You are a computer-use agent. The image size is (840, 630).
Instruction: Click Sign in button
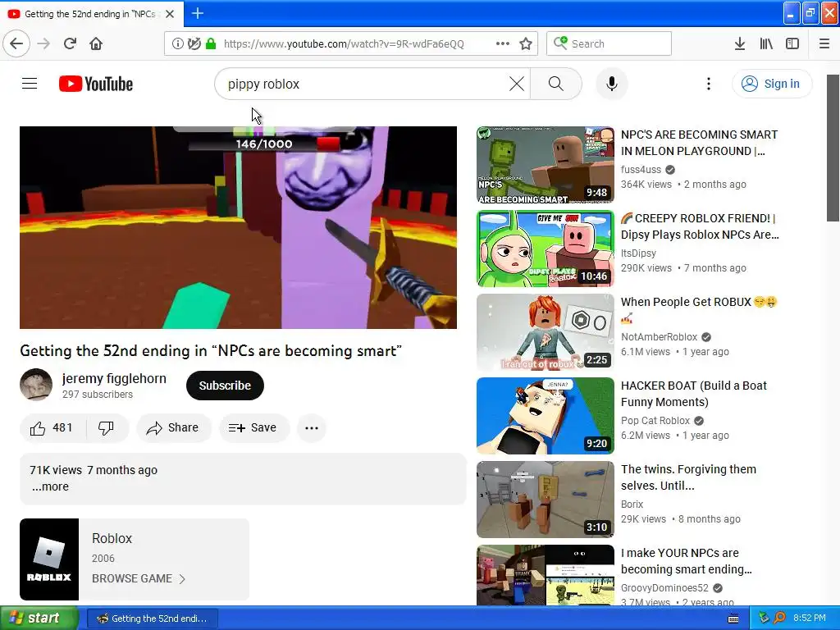pos(772,84)
